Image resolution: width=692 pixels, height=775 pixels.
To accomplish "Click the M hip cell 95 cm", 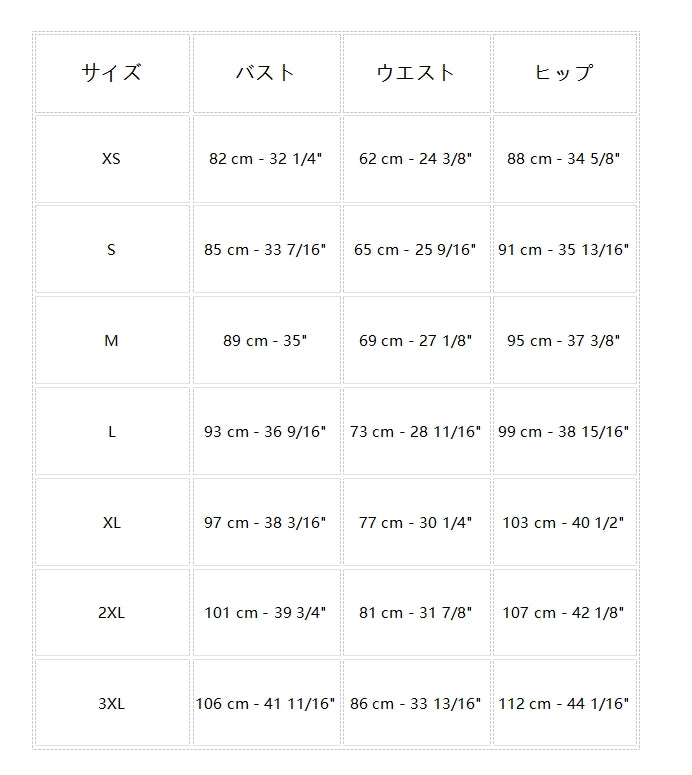I will click(563, 341).
